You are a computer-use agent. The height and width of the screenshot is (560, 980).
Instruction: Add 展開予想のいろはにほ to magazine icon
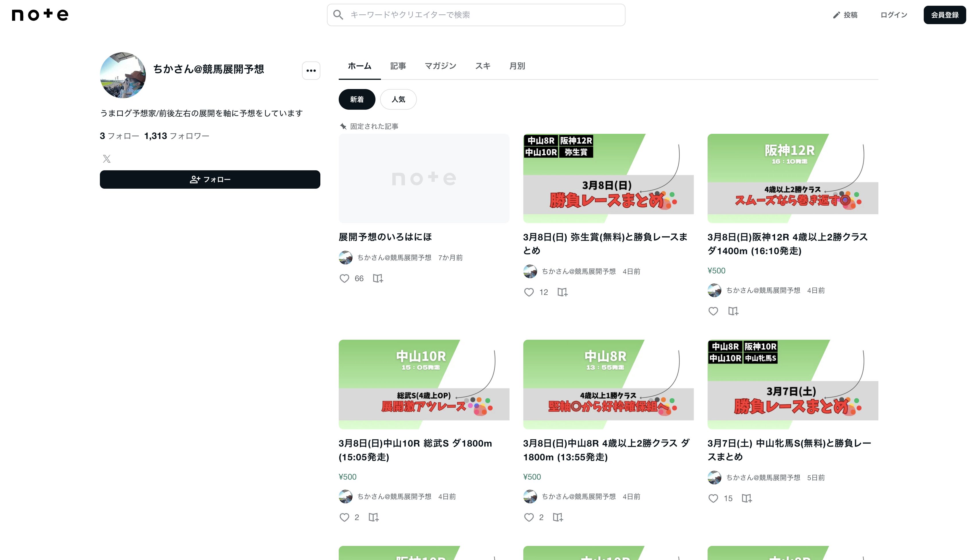coord(378,279)
